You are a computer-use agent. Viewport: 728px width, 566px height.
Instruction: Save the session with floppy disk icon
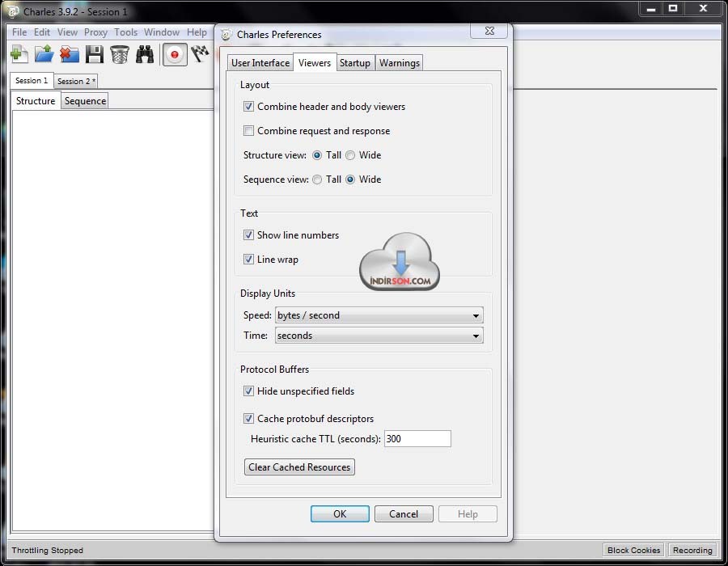(95, 54)
